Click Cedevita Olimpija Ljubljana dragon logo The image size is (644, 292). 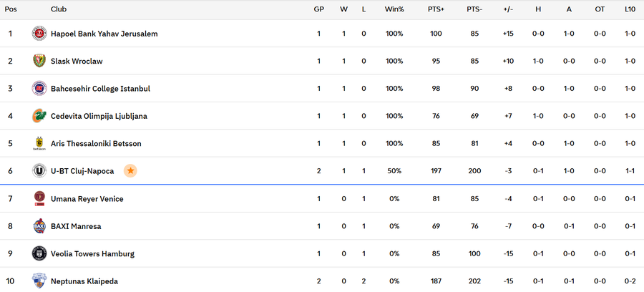[x=39, y=116]
